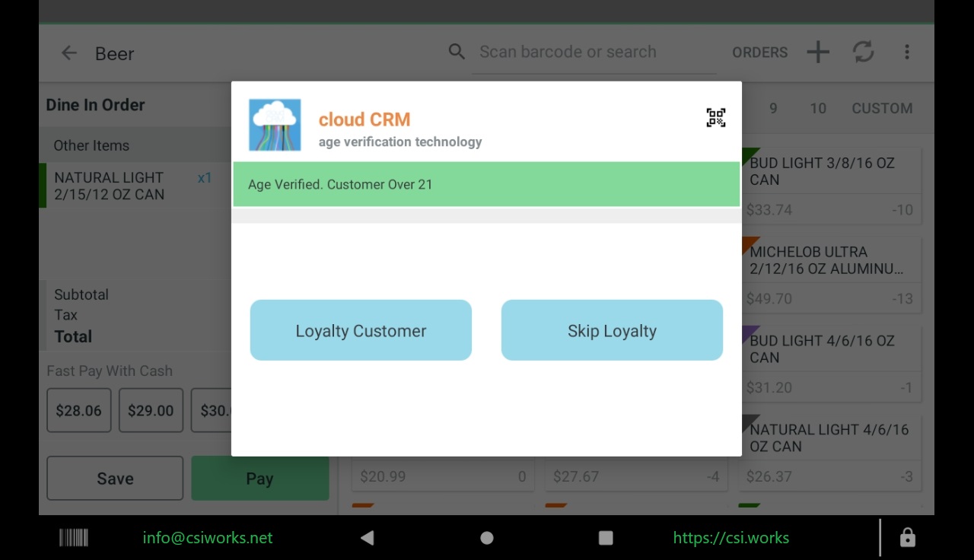Click Dine In Order header
Screen dimensions: 974x560
pos(95,105)
